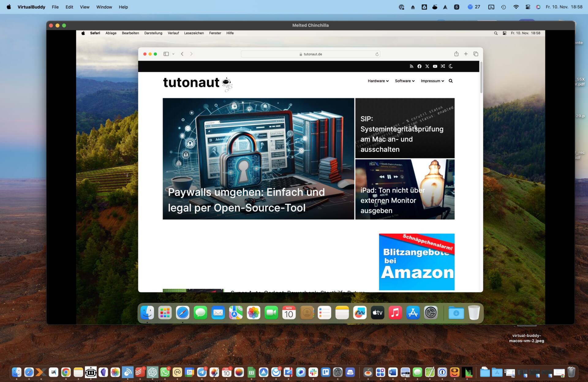Toggle Safari's sidebar panel
Image resolution: width=588 pixels, height=382 pixels.
pos(166,54)
